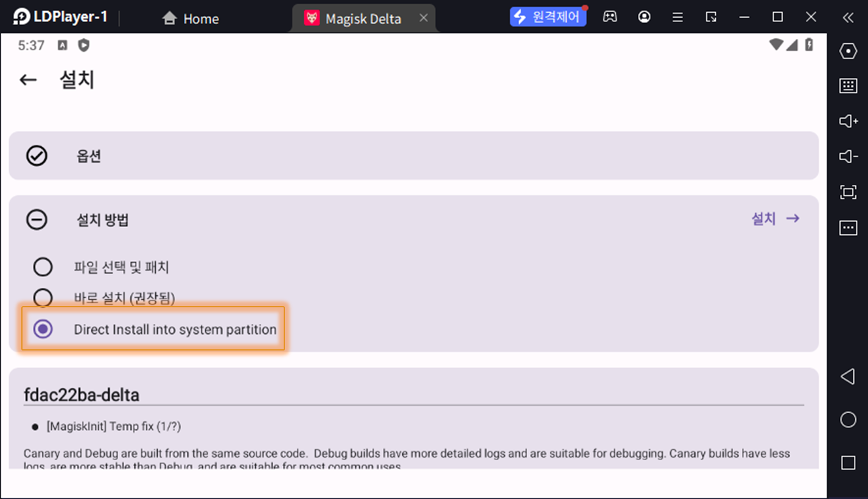
Task: Click the battery status icon
Action: 809,44
